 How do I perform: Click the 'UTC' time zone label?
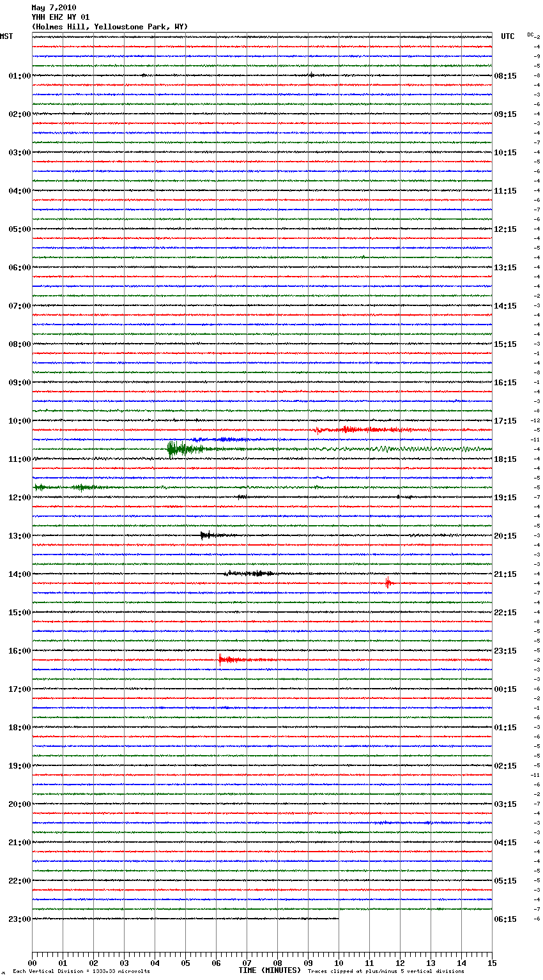coord(508,36)
